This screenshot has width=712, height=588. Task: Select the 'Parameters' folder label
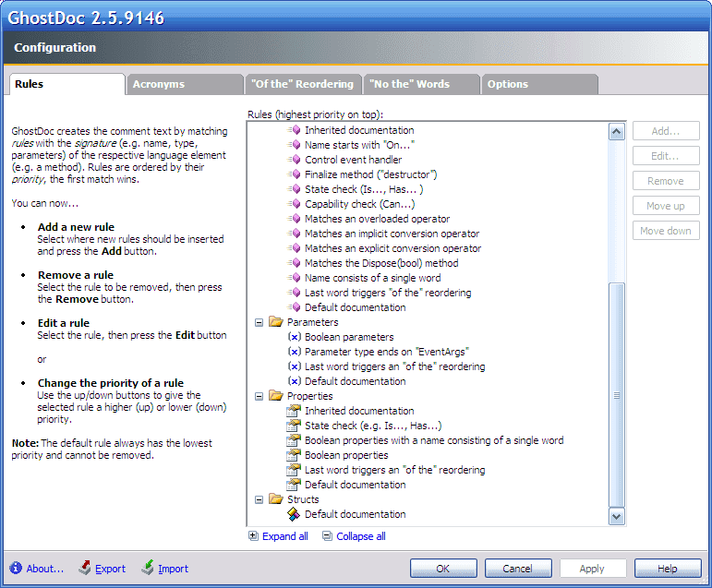click(313, 322)
